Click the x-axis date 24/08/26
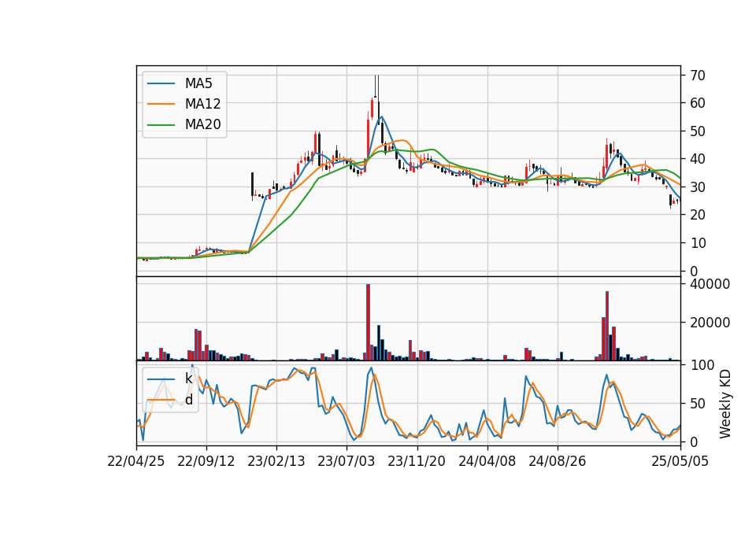The image size is (756, 543). (x=558, y=461)
